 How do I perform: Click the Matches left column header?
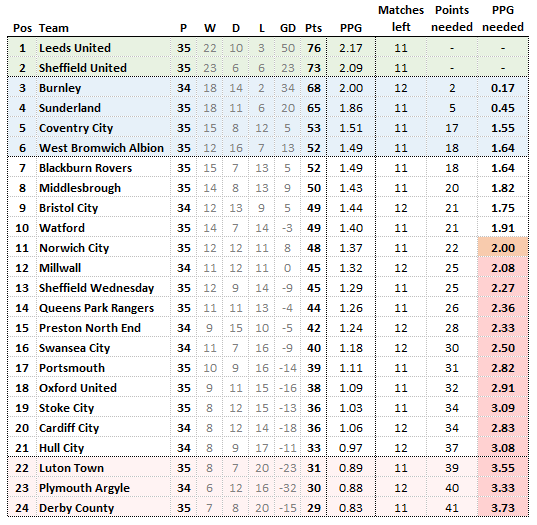point(401,19)
